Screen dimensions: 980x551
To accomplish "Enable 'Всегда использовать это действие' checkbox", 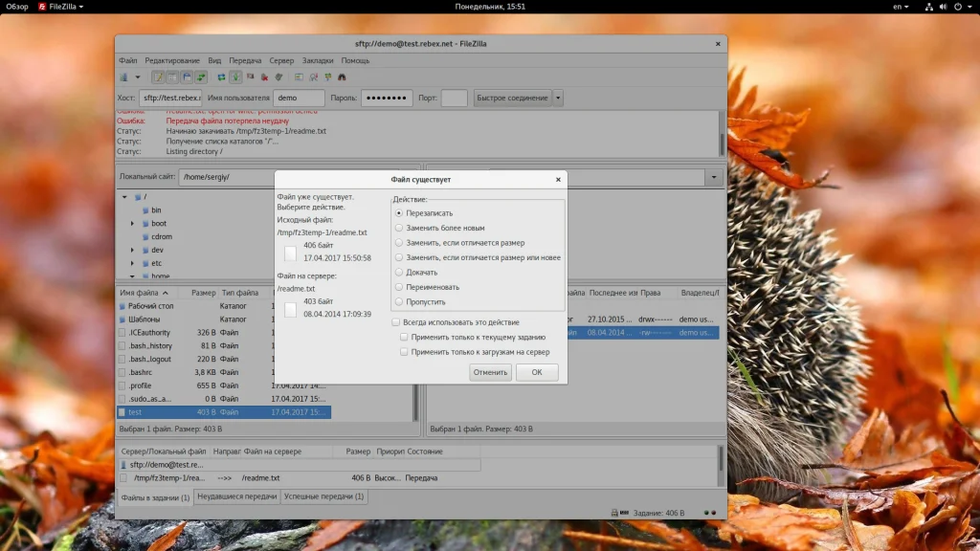I will click(x=396, y=322).
